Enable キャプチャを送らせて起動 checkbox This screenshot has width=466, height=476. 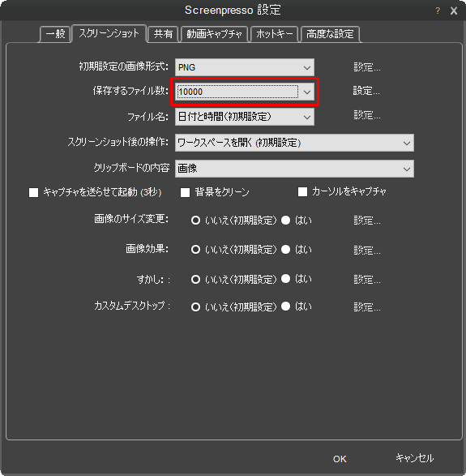pyautogui.click(x=34, y=192)
